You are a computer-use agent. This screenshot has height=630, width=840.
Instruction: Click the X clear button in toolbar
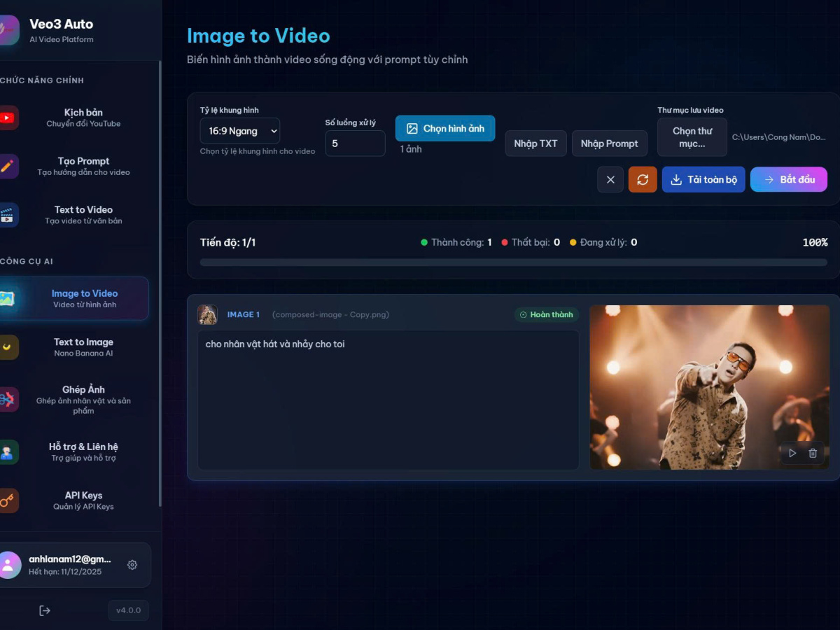pos(610,180)
